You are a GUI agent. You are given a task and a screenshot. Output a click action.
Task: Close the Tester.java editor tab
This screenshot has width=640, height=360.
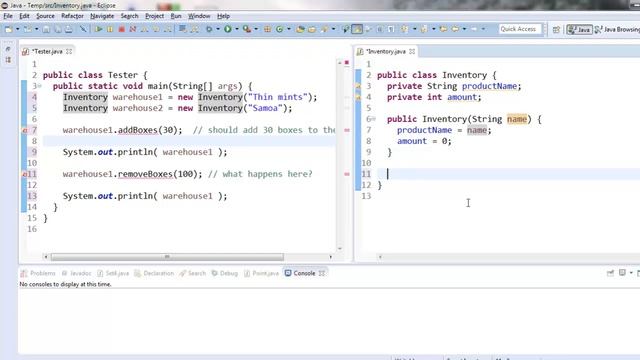[x=69, y=51]
